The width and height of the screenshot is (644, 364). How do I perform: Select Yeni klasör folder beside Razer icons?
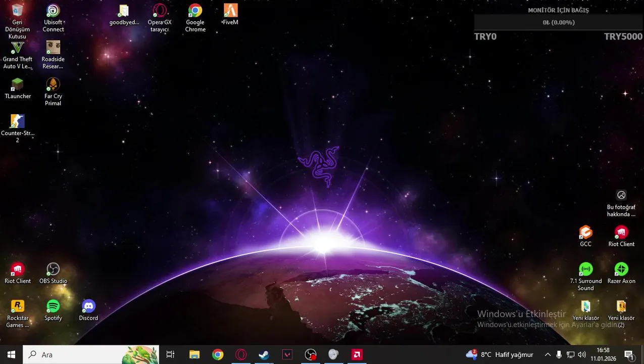[x=586, y=310]
